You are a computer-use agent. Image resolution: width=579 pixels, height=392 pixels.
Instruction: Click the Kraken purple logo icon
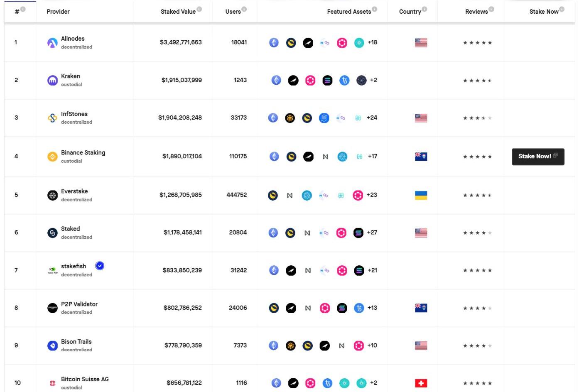tap(52, 80)
